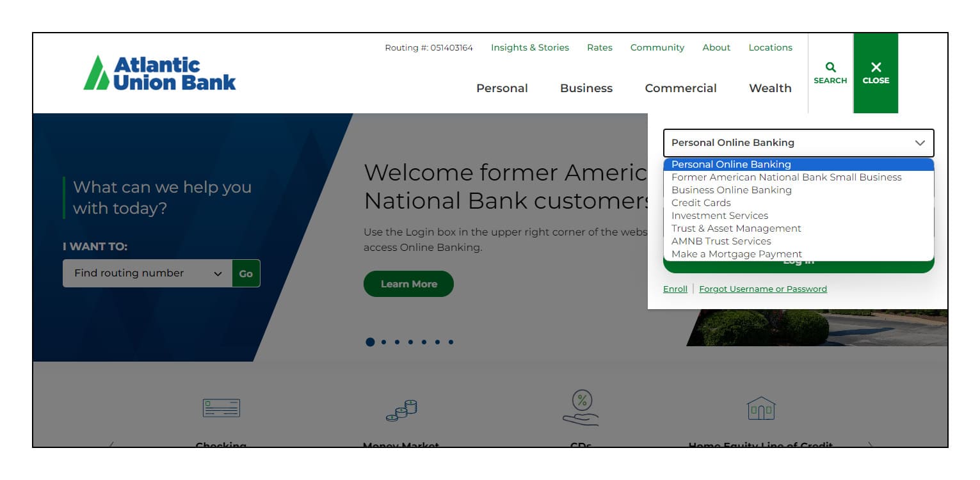
Task: Open the Locations link
Action: [771, 47]
